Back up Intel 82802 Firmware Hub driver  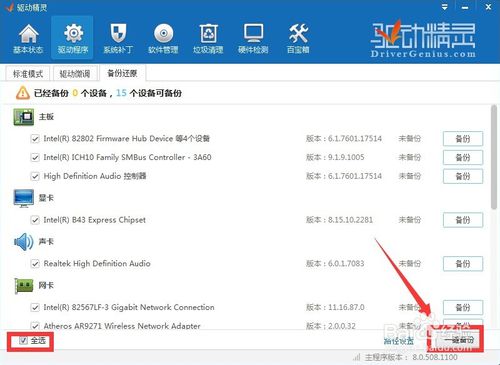point(463,139)
